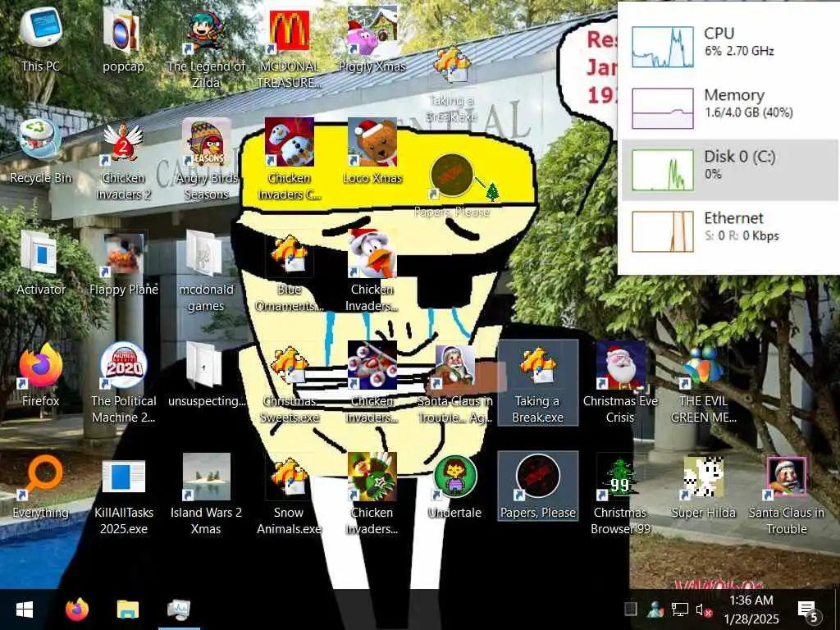This screenshot has height=630, width=840.
Task: Open the notification center icon
Action: pyautogui.click(x=808, y=610)
